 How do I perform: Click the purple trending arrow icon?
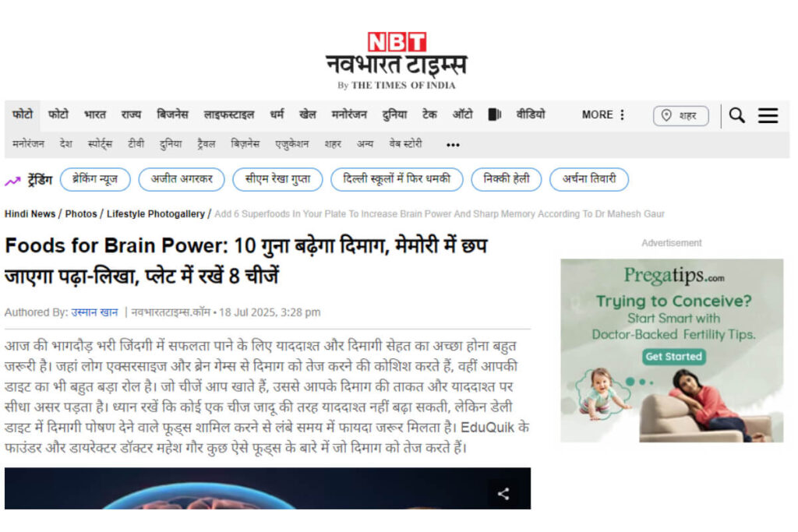pyautogui.click(x=12, y=181)
